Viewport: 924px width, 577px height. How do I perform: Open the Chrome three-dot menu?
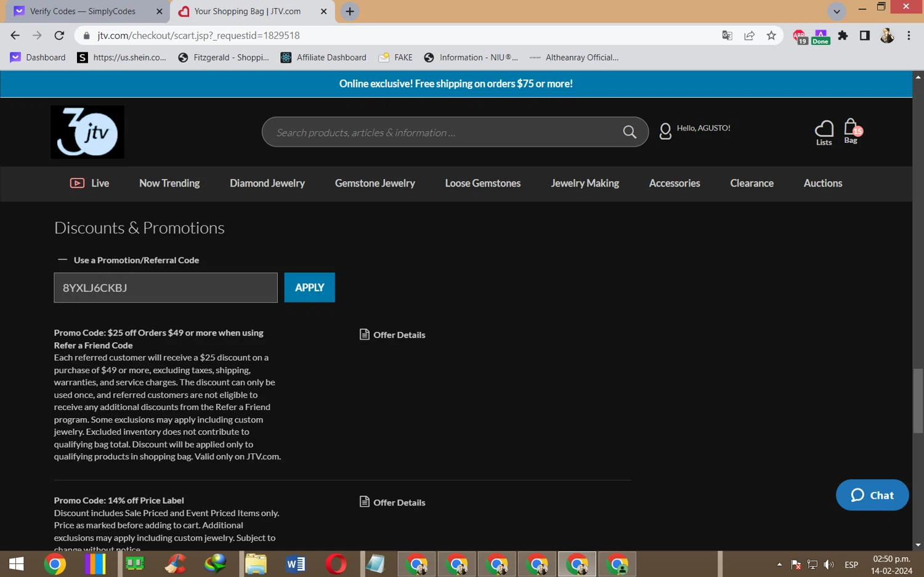909,36
